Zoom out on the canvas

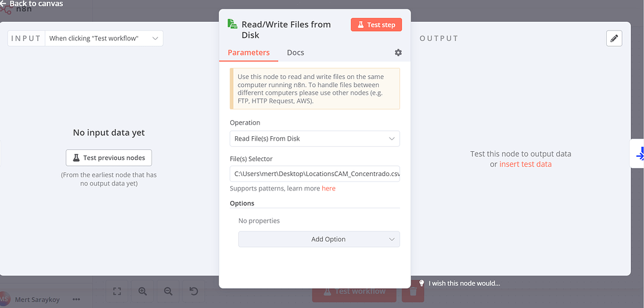tap(168, 291)
